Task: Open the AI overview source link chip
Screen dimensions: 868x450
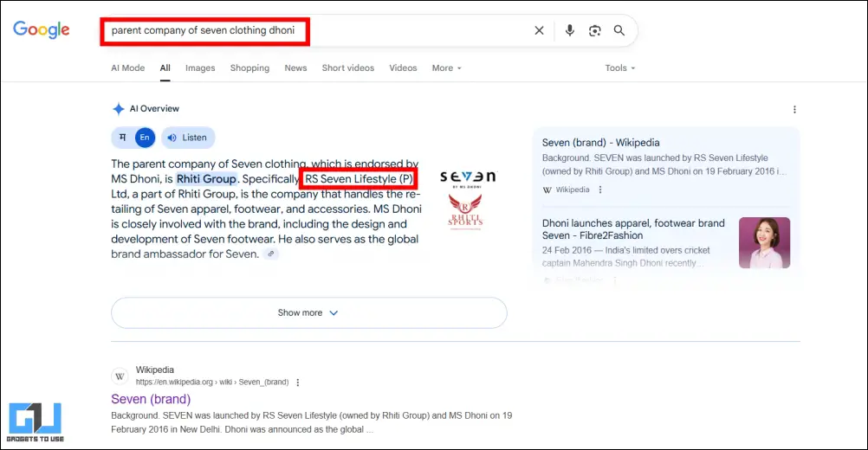Action: [270, 254]
